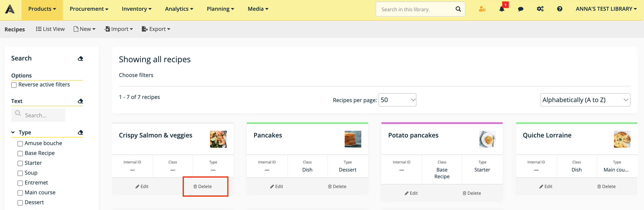Click the Quiche Lorraine recipe thumbnail
This screenshot has height=210, width=644.
pos(622,139)
